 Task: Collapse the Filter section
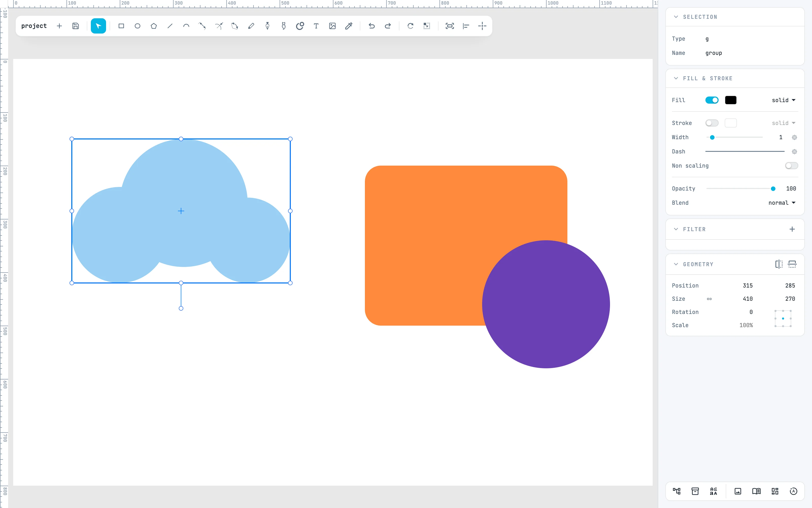coord(676,229)
